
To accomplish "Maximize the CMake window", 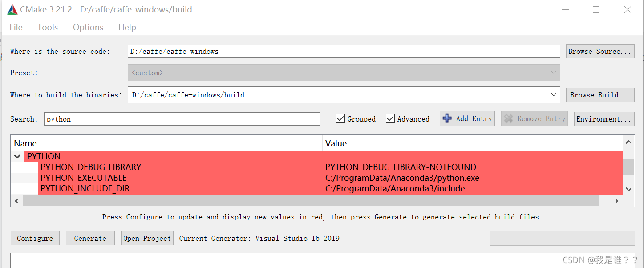I will click(596, 9).
